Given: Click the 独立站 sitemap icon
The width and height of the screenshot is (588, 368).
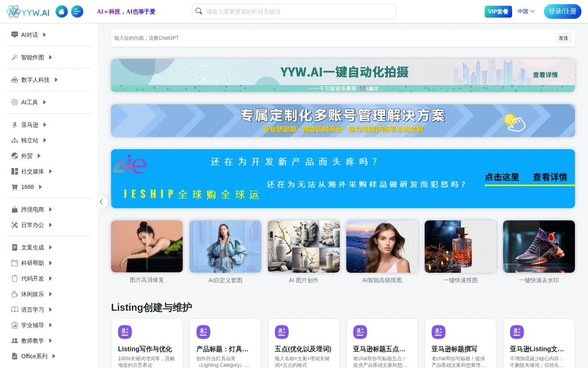Looking at the screenshot, I should point(15,140).
